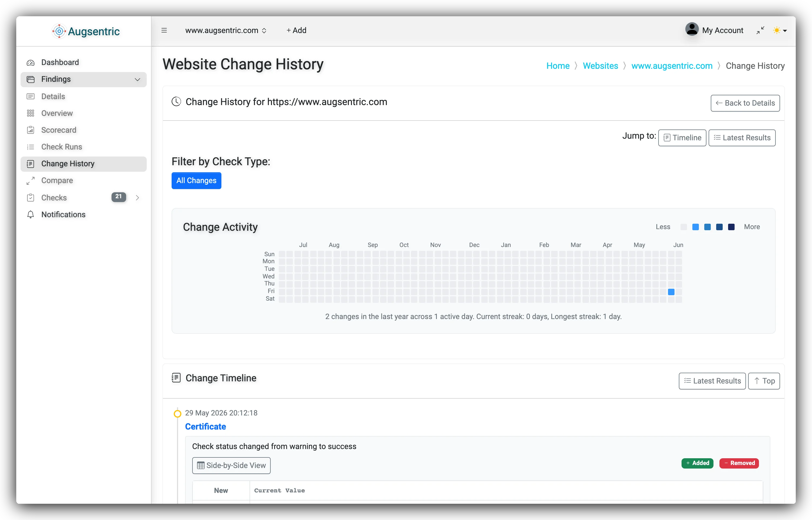Click the Checks count badge 21
This screenshot has width=812, height=520.
tap(119, 197)
